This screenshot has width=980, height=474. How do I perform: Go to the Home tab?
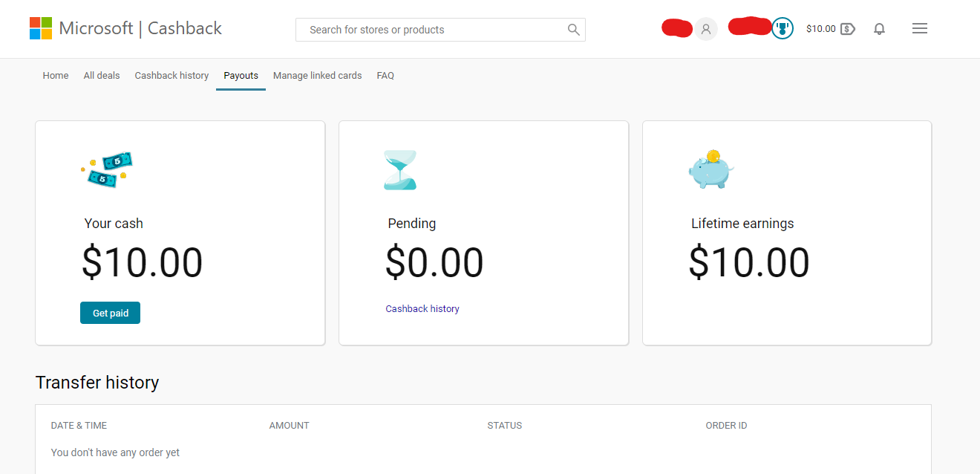click(56, 76)
